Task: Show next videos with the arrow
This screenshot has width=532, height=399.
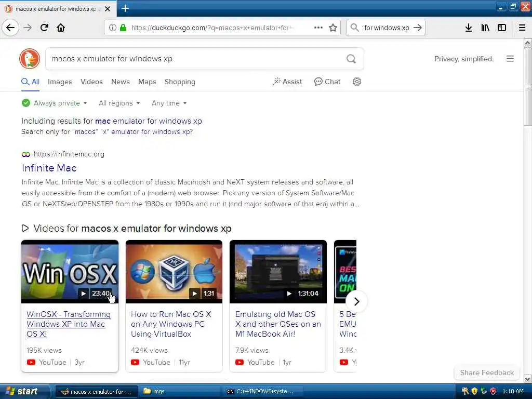Action: point(356,301)
